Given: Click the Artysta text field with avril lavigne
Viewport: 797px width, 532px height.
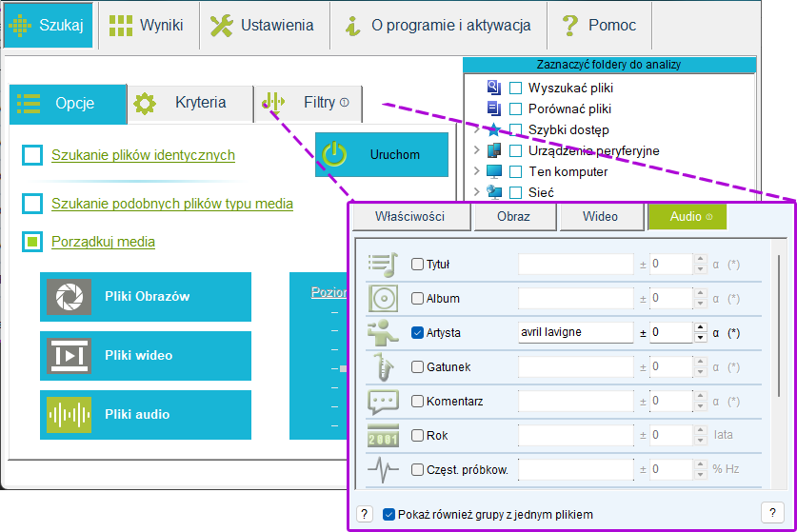Looking at the screenshot, I should (x=576, y=332).
